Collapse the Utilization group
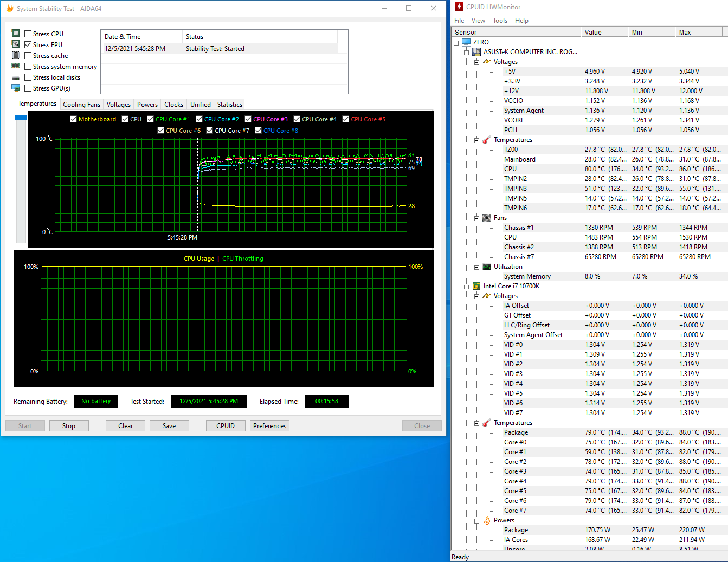 [476, 267]
